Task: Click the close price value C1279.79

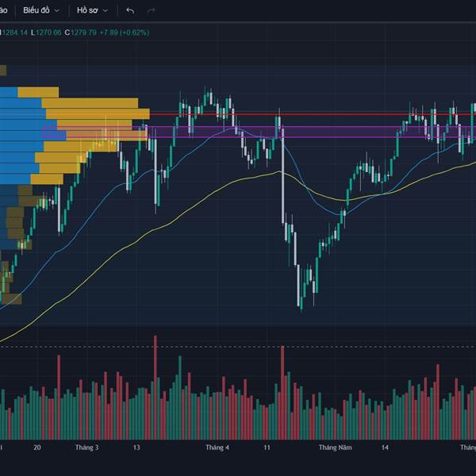Action: coord(80,33)
